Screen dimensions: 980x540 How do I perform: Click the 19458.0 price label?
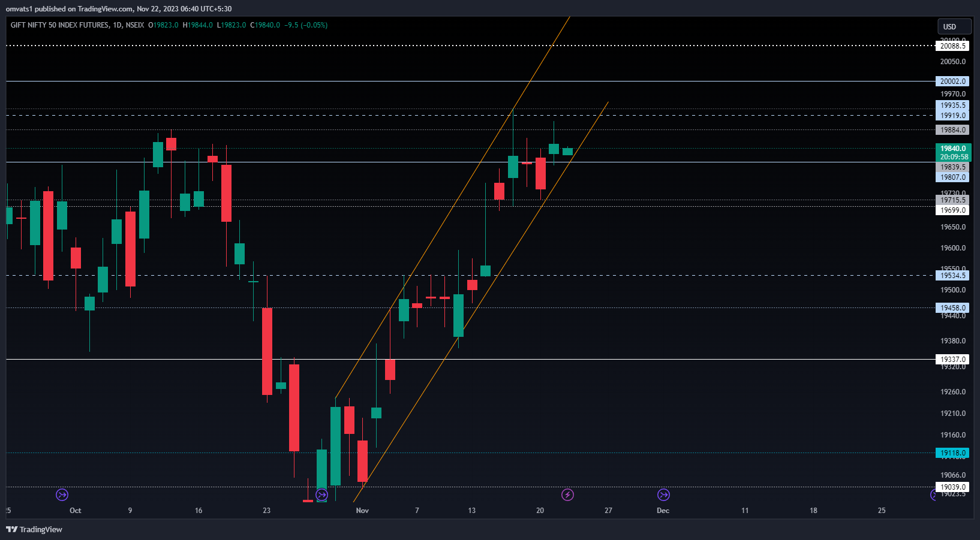point(952,308)
